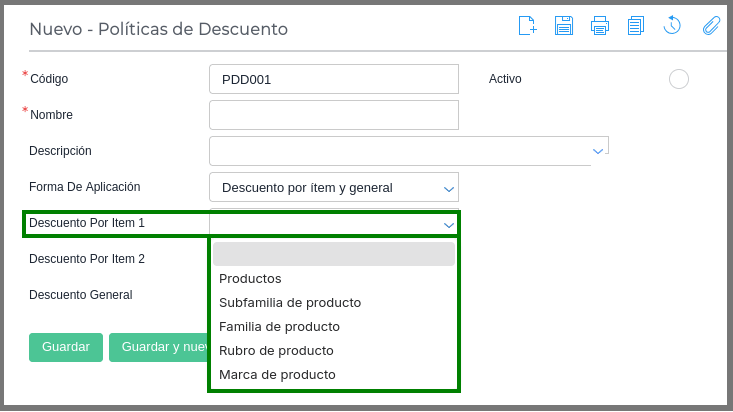
Task: Select Familia de producto option
Action: pos(279,327)
